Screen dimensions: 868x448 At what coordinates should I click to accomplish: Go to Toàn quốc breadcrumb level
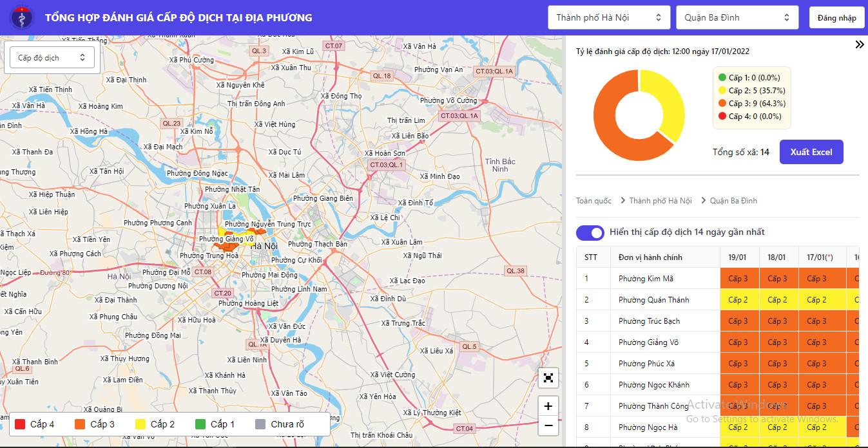point(593,201)
